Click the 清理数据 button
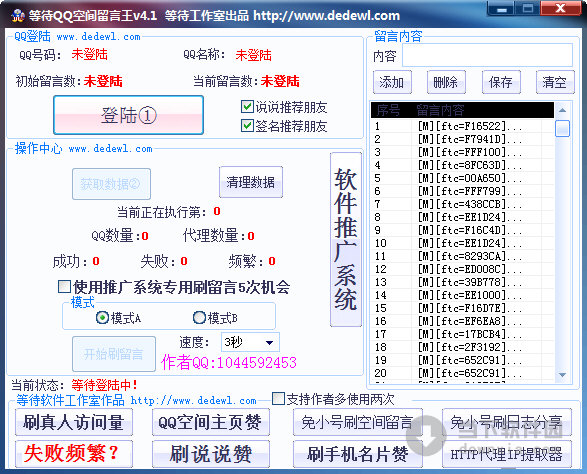Screen dimensions: 587x474 coord(250,182)
